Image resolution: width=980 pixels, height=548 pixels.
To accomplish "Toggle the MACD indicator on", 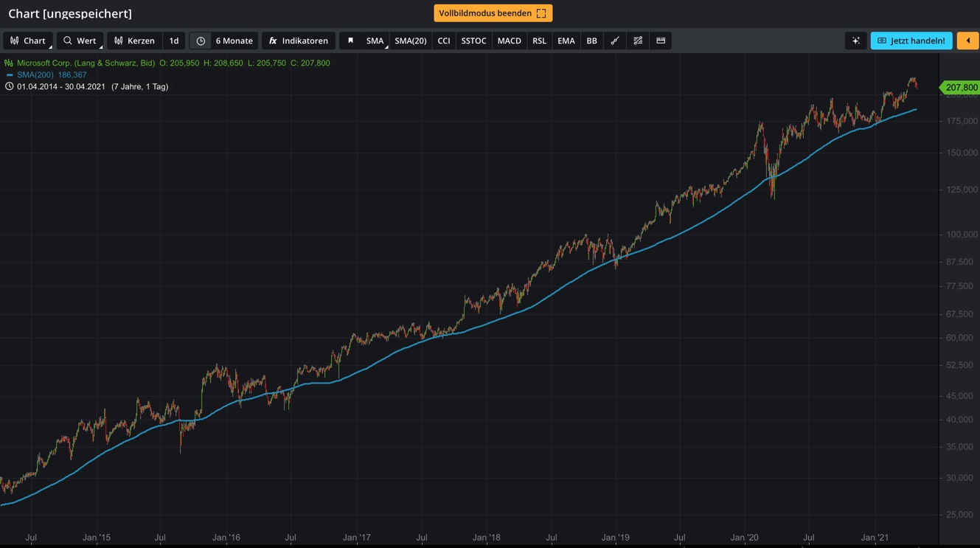I will click(x=509, y=41).
